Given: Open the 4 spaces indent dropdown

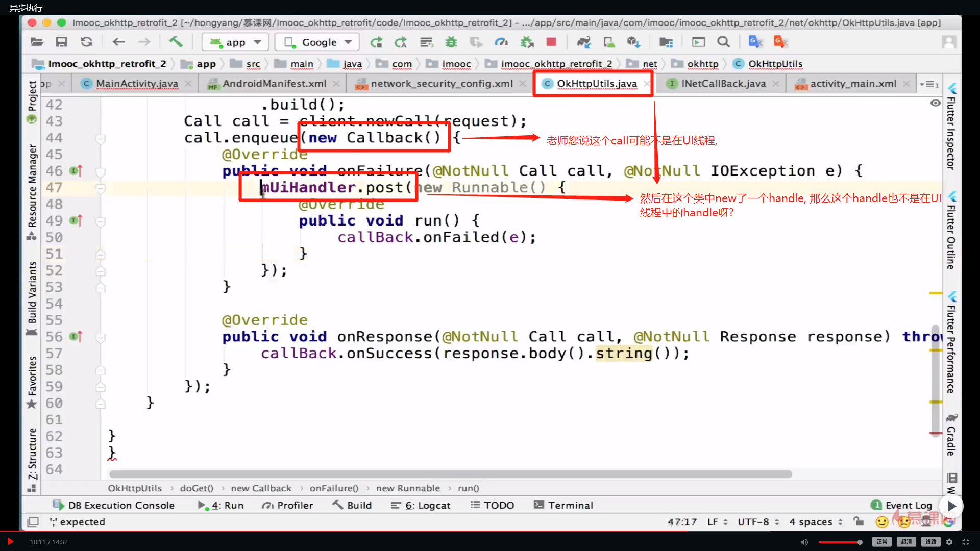Looking at the screenshot, I should [816, 522].
